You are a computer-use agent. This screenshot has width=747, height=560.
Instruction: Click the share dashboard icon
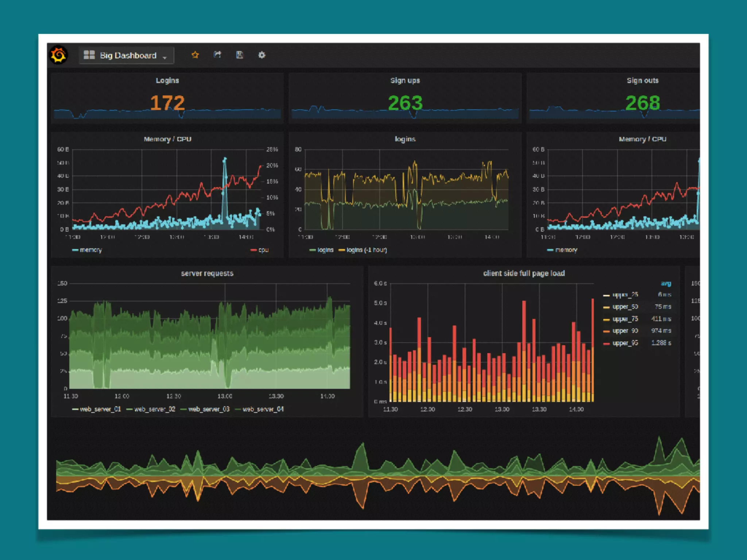pyautogui.click(x=217, y=55)
